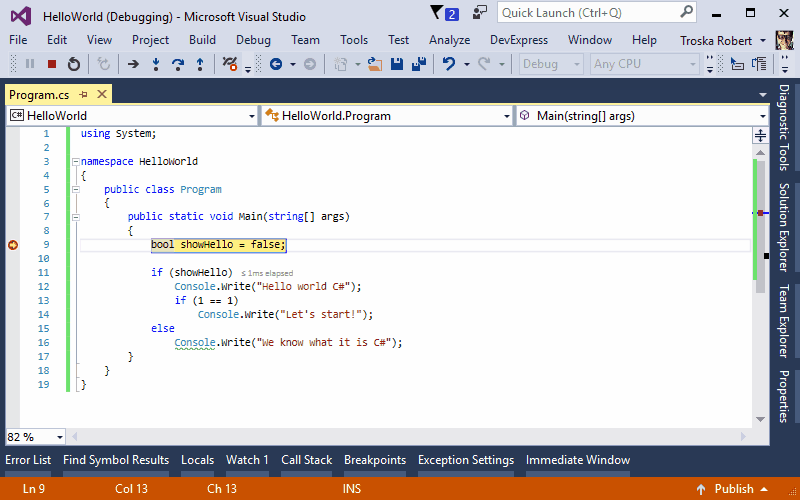Click the Quick Launch search magnifier
The height and width of the screenshot is (500, 800).
pos(687,12)
